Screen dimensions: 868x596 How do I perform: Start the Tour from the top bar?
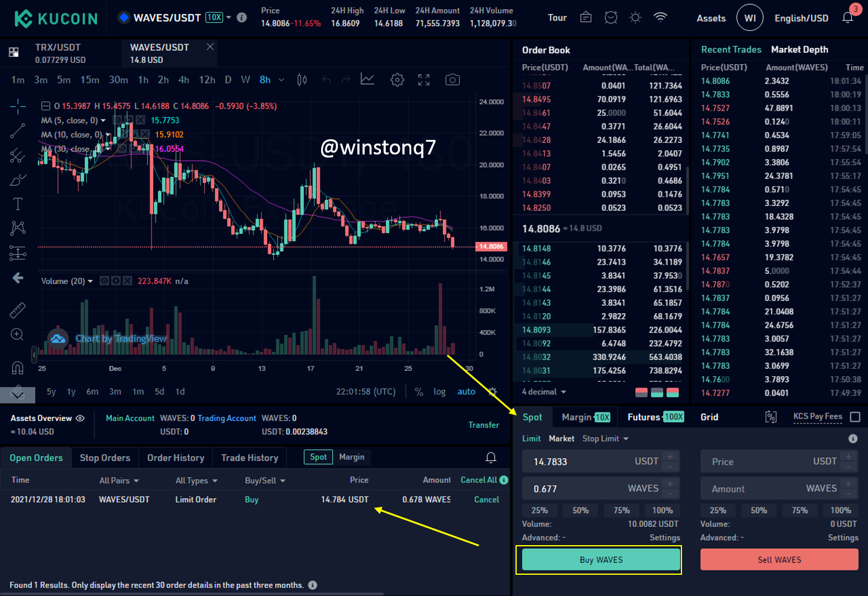pyautogui.click(x=557, y=18)
